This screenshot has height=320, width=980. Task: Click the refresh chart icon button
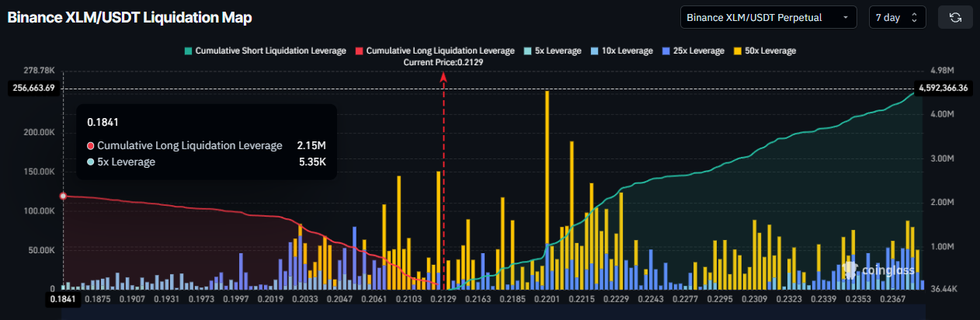[955, 17]
